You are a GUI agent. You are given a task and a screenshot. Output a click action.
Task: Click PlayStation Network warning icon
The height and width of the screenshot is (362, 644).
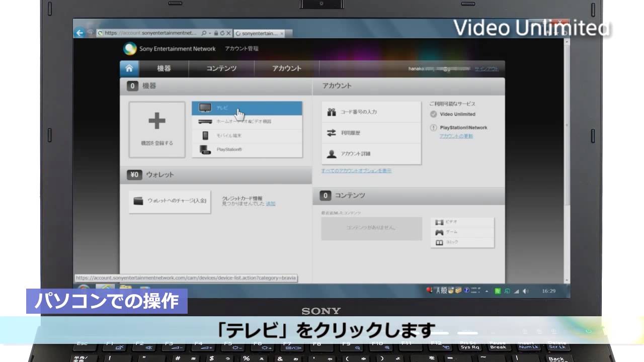(x=433, y=128)
